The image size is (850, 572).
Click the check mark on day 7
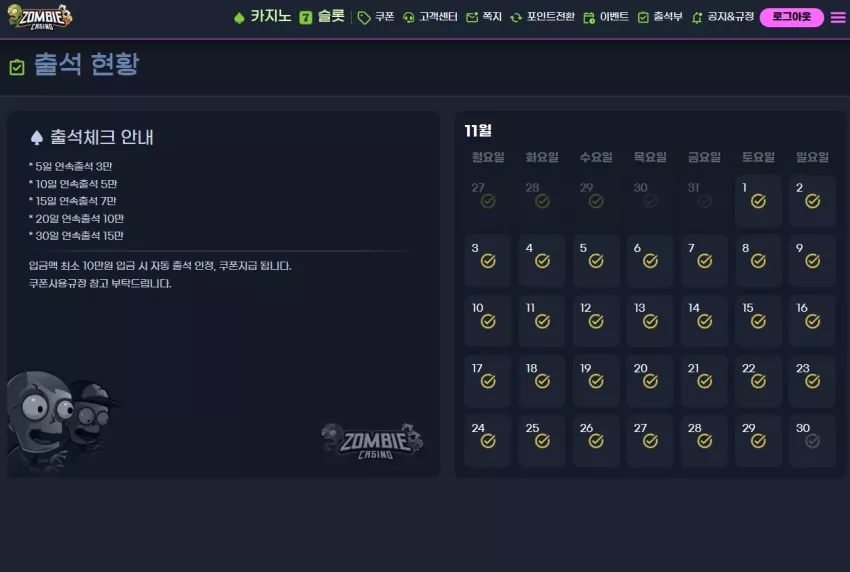[705, 261]
